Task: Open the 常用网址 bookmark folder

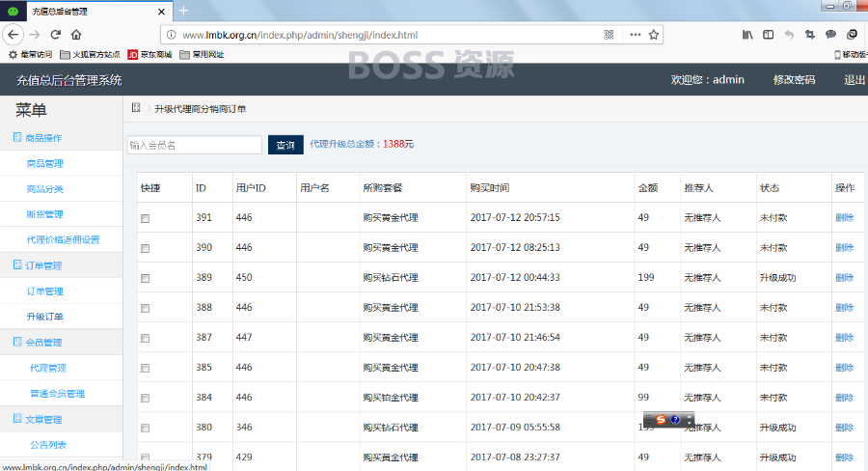Action: pyautogui.click(x=202, y=54)
